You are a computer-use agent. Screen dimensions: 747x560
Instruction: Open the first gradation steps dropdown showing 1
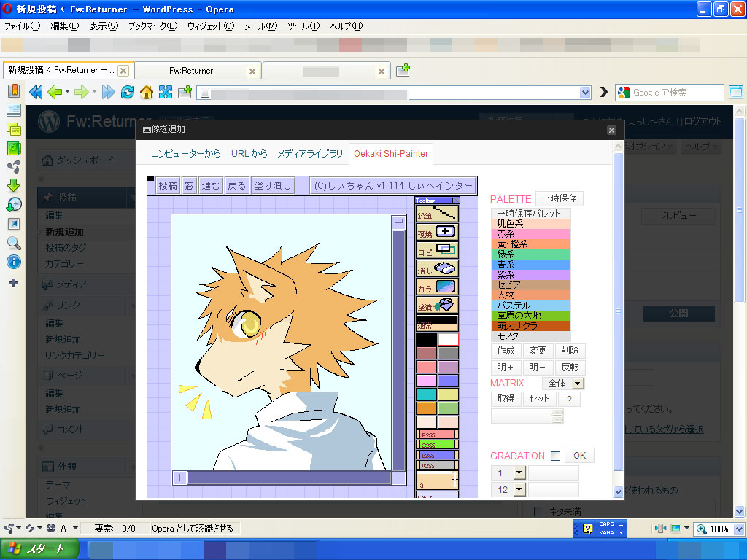[508, 472]
